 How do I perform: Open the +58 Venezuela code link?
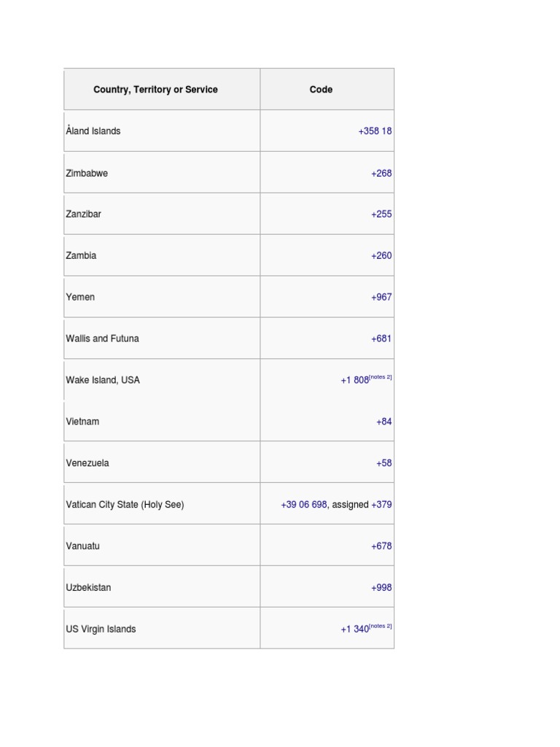(x=384, y=463)
